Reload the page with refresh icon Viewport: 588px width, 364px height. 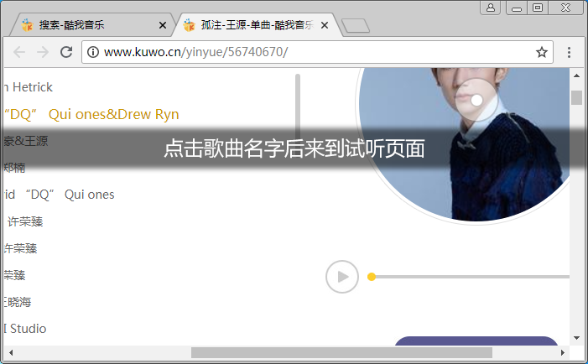[66, 52]
